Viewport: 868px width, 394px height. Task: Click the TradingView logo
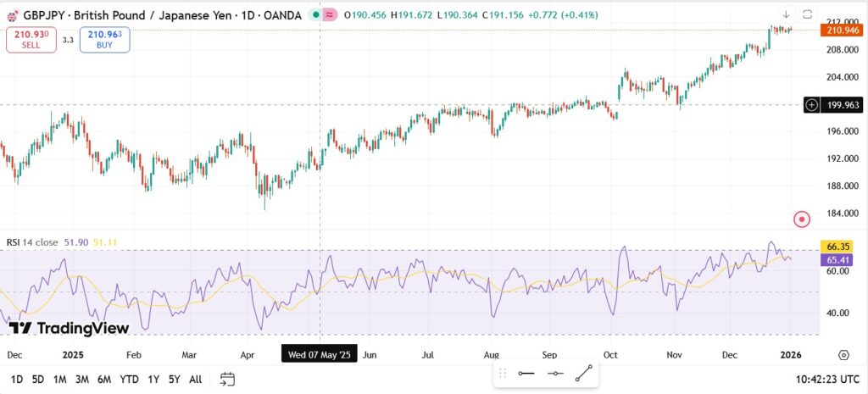coord(70,329)
